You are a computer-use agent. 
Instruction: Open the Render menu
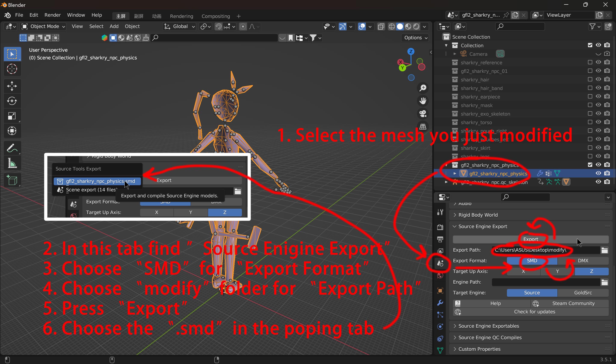tap(52, 15)
